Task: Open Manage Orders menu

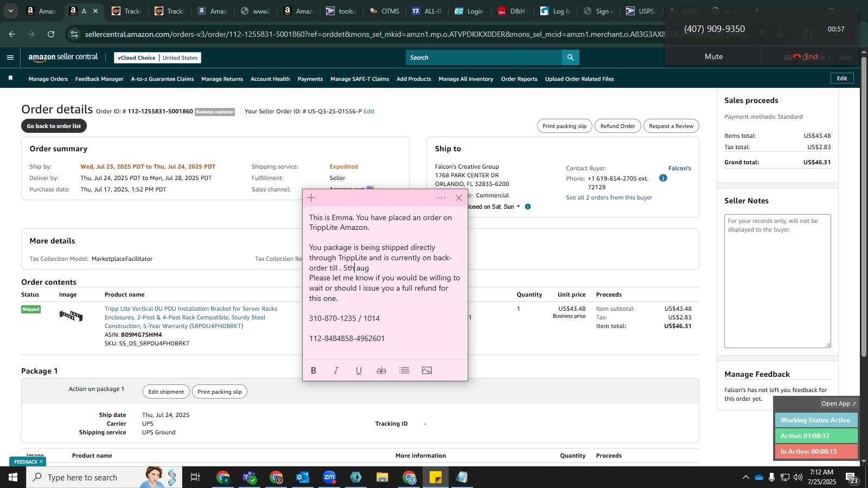Action: click(x=48, y=79)
